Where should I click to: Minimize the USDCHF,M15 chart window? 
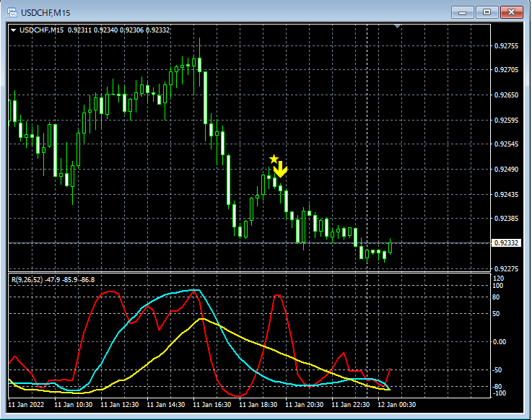click(462, 12)
